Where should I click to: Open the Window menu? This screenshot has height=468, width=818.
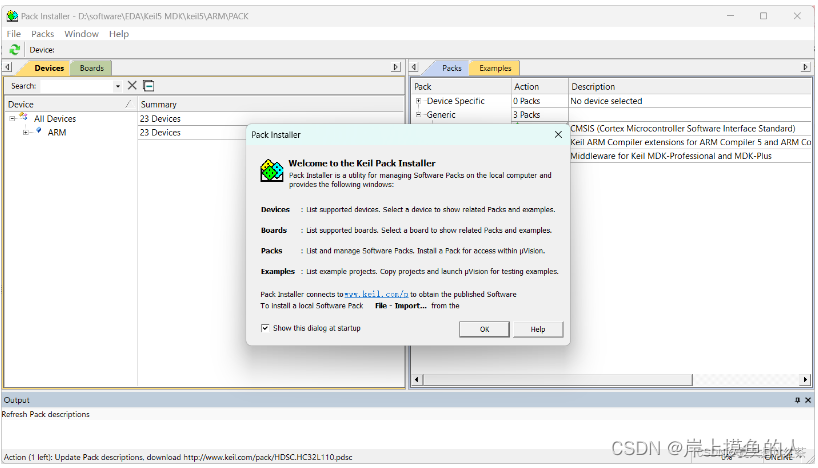(81, 34)
